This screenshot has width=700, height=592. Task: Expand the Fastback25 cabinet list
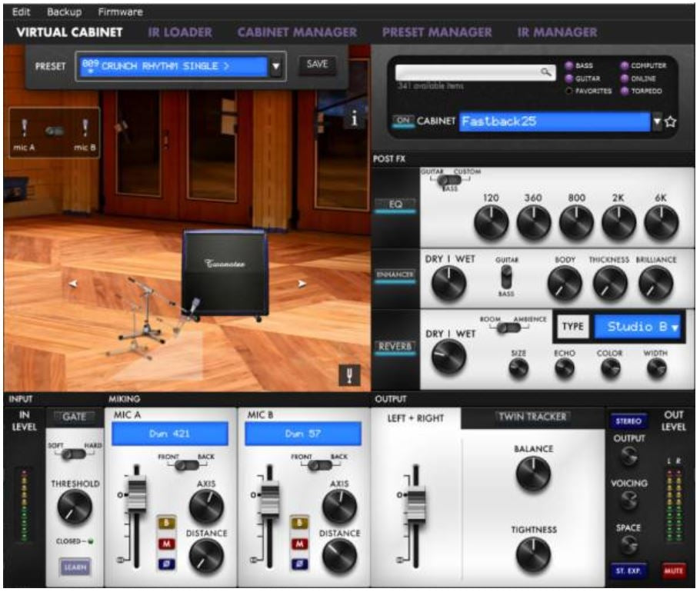coord(656,121)
